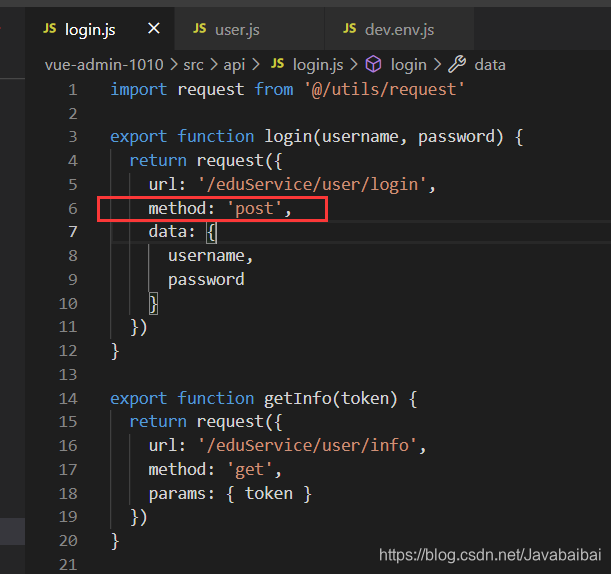This screenshot has height=574, width=611.
Task: Click the 'post' method string
Action: pyautogui.click(x=254, y=209)
